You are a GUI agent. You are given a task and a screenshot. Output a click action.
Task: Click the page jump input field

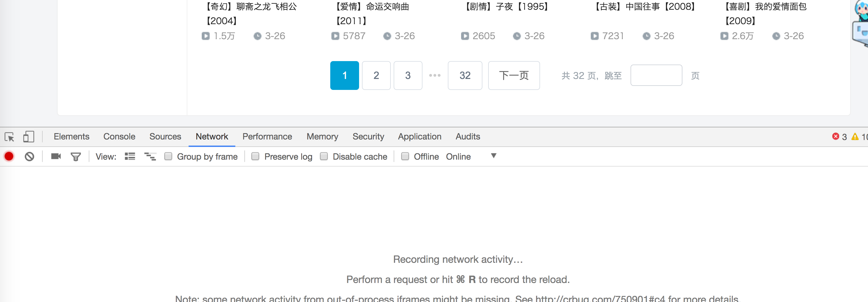point(656,75)
